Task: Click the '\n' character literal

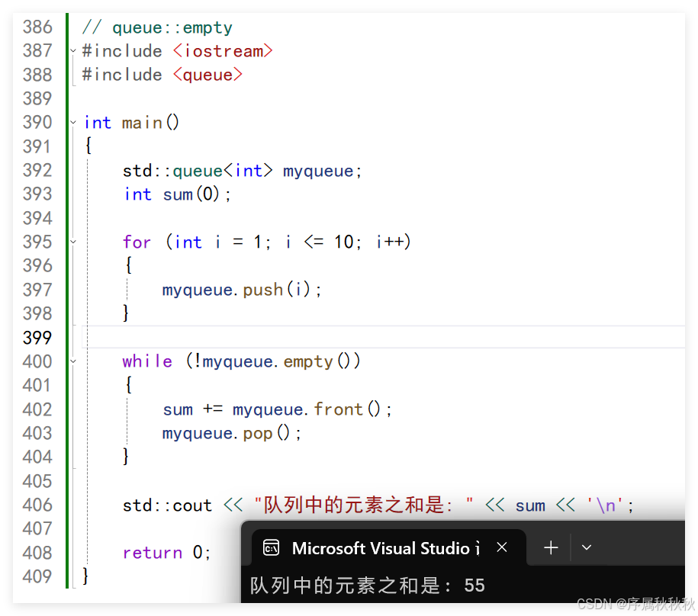Action: coord(604,505)
